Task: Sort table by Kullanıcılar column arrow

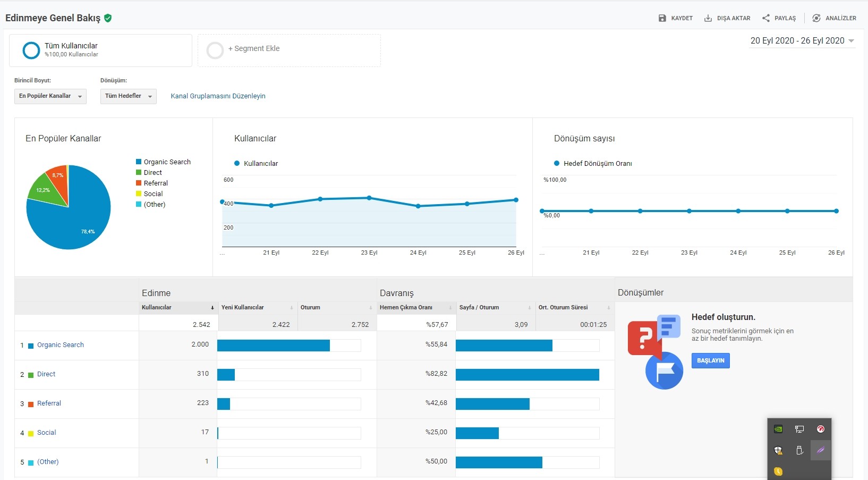Action: (x=212, y=308)
